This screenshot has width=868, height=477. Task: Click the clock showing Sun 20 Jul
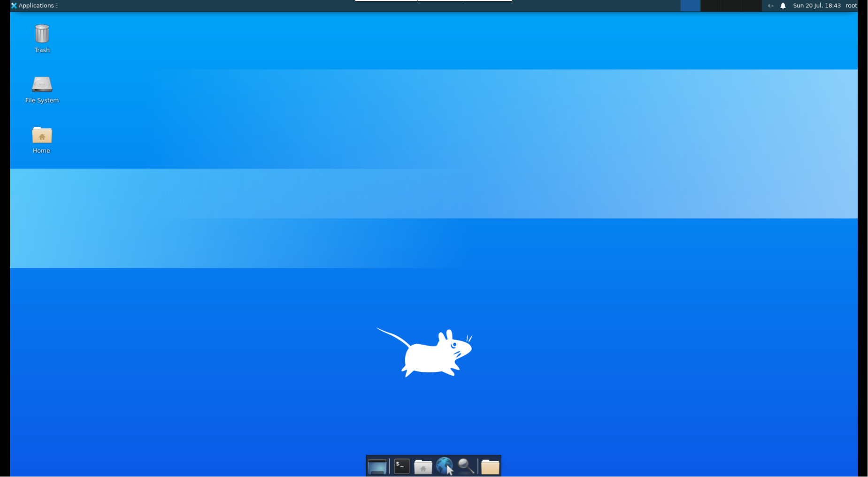tap(817, 6)
